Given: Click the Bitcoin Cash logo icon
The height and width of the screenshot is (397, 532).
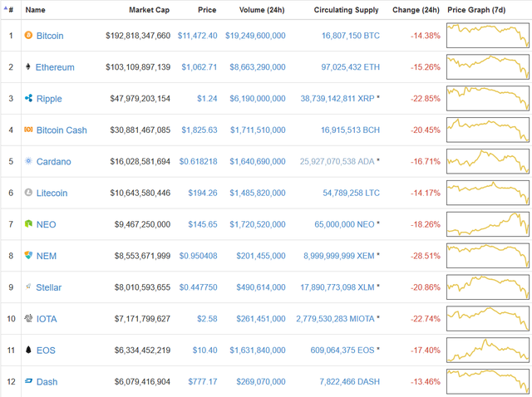Looking at the screenshot, I should coord(29,130).
